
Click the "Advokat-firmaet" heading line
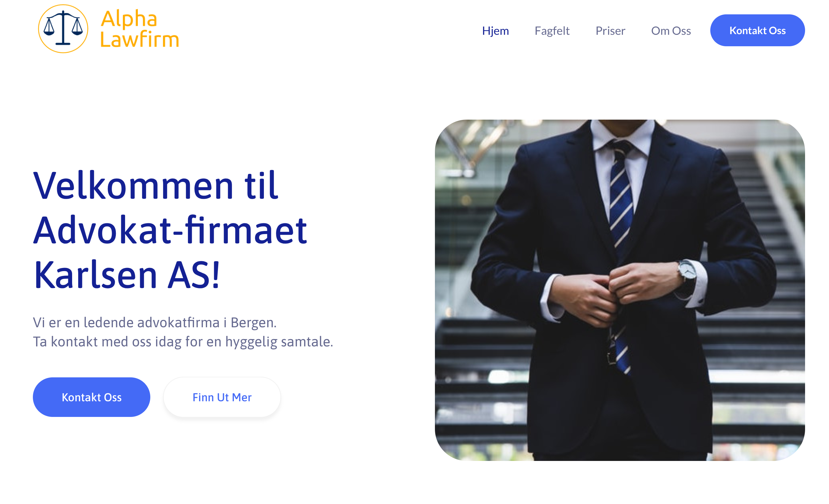point(170,230)
